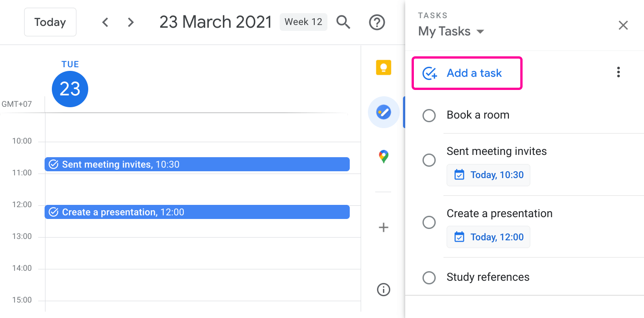Open the Today, 12:00 date chip for Create a presentation

click(488, 237)
